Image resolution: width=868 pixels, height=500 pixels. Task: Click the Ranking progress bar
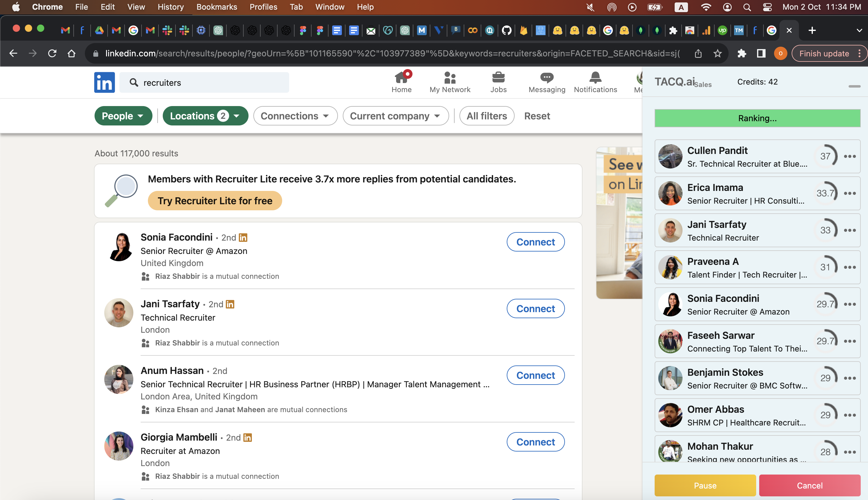[x=757, y=118]
